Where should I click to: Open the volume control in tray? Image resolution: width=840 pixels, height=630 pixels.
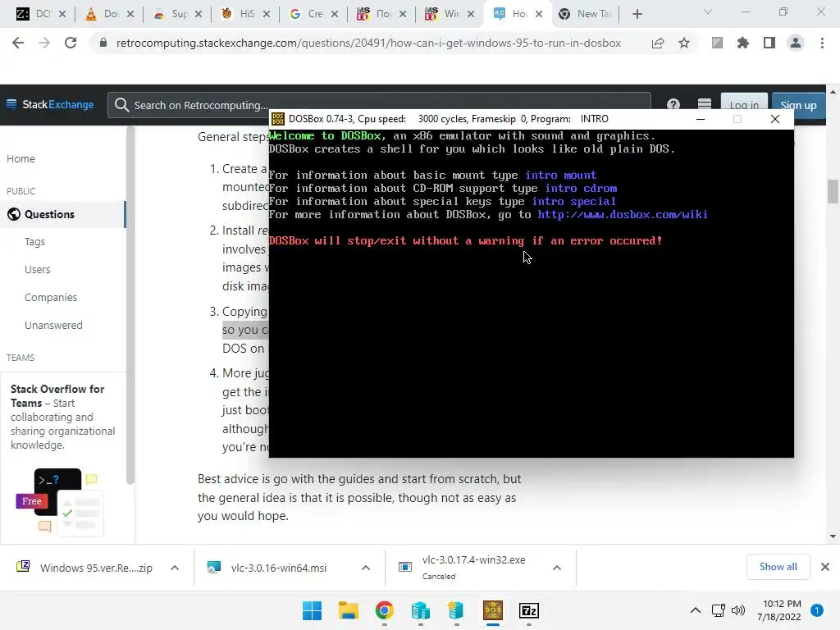[x=738, y=610]
